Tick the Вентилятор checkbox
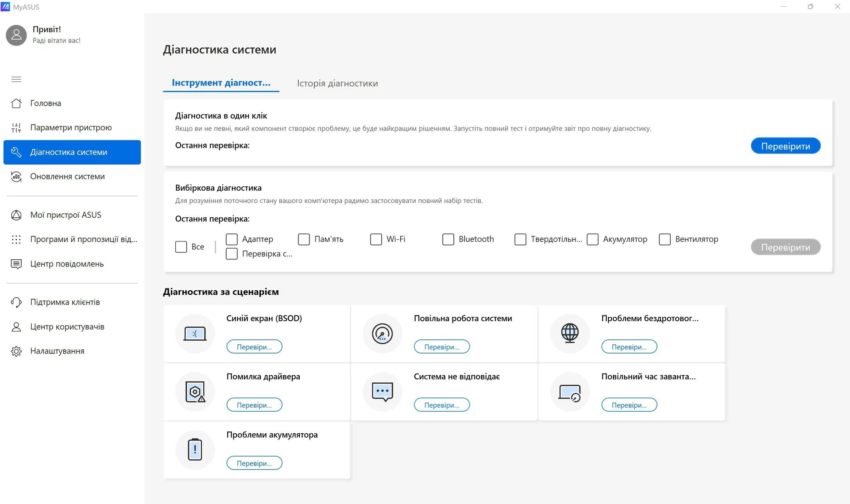The width and height of the screenshot is (850, 504). [x=665, y=239]
